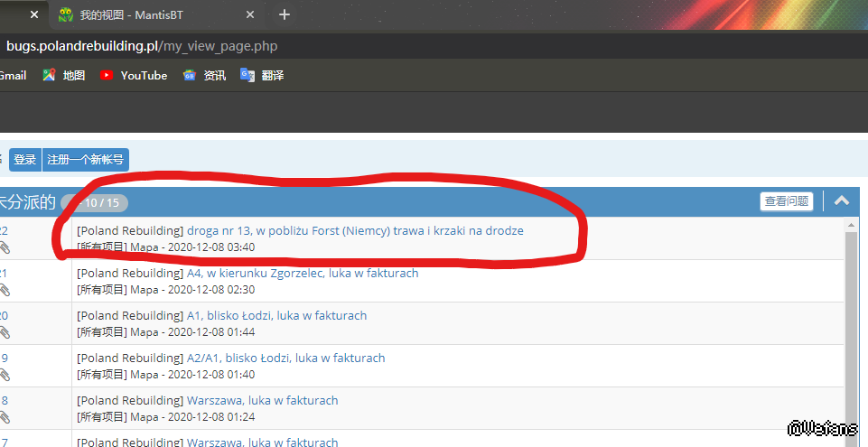Screen dimensions: 868x447
Task: Click paperclip icon beside droga nr 13 issue
Action: coord(5,247)
